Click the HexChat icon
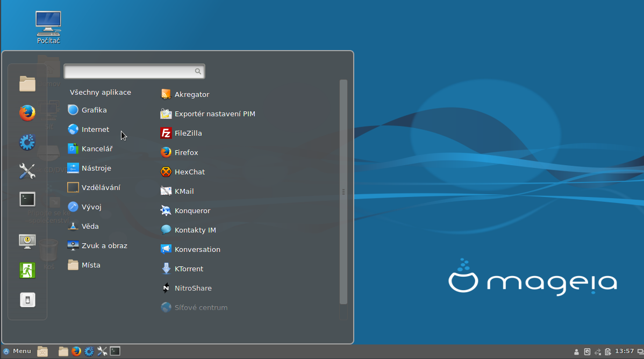644x359 pixels. pos(166,172)
